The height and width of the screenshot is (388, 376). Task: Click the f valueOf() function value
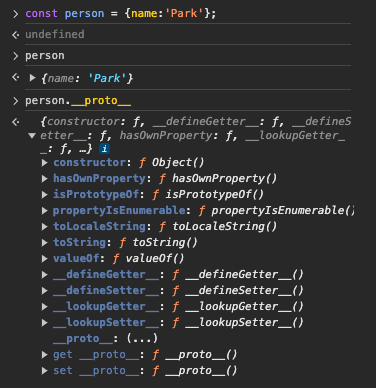pos(148,259)
